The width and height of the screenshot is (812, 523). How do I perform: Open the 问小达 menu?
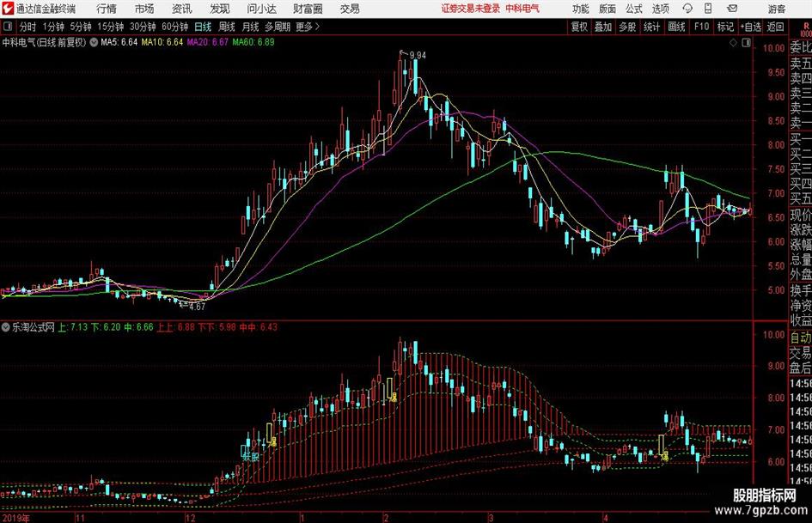(x=261, y=9)
